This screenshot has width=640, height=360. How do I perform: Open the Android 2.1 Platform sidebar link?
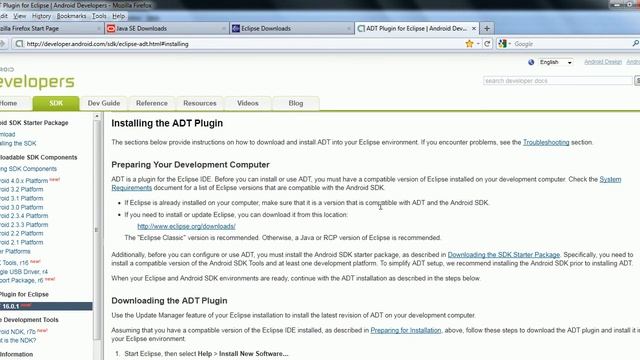22,242
